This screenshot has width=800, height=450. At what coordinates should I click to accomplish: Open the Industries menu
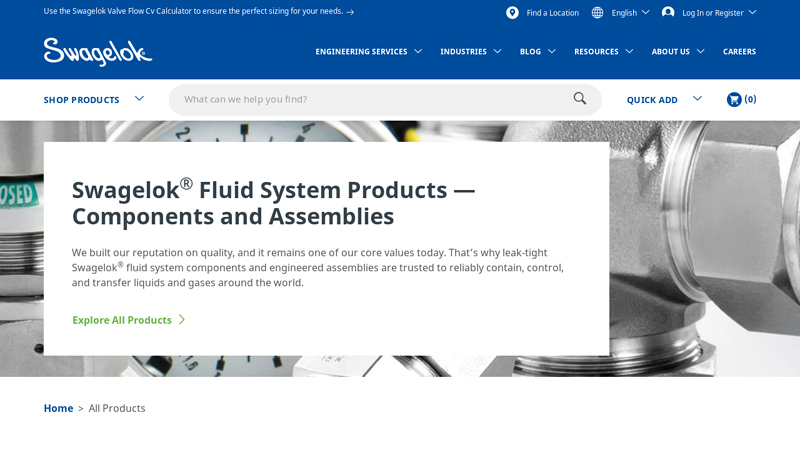(x=470, y=51)
